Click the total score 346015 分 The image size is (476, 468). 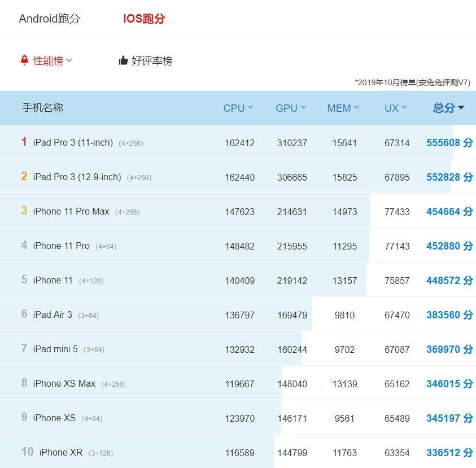(449, 384)
